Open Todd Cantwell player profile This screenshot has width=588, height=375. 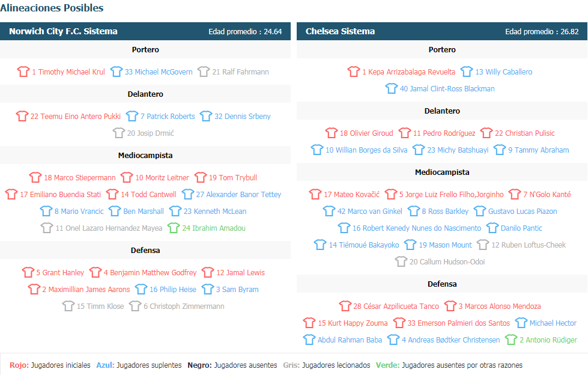[x=148, y=195]
